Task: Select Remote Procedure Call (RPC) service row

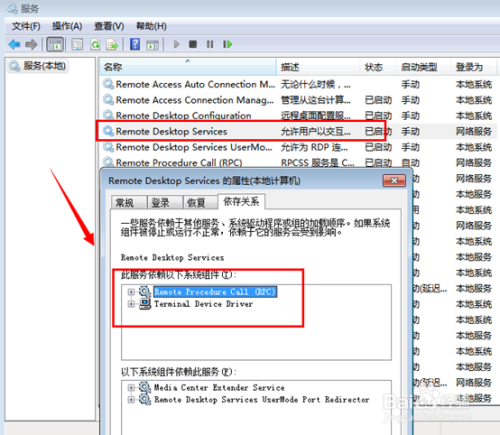Action: click(x=298, y=163)
